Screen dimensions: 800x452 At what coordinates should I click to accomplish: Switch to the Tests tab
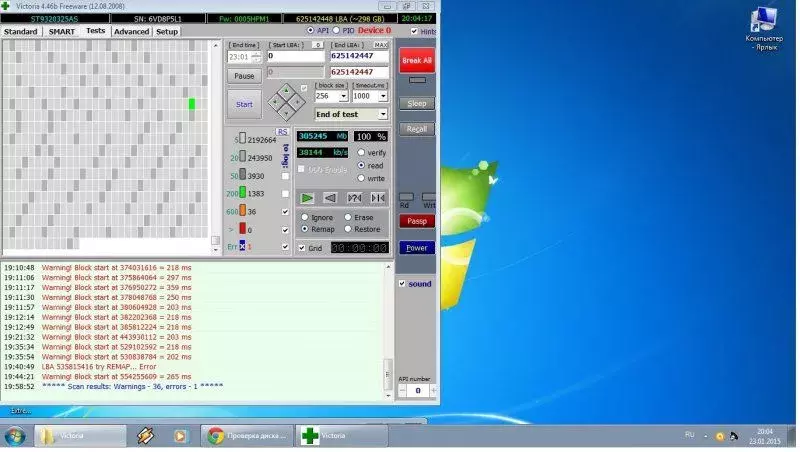point(95,31)
